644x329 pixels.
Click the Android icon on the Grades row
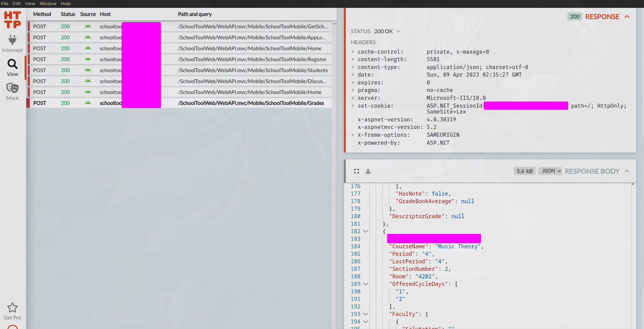pos(88,103)
